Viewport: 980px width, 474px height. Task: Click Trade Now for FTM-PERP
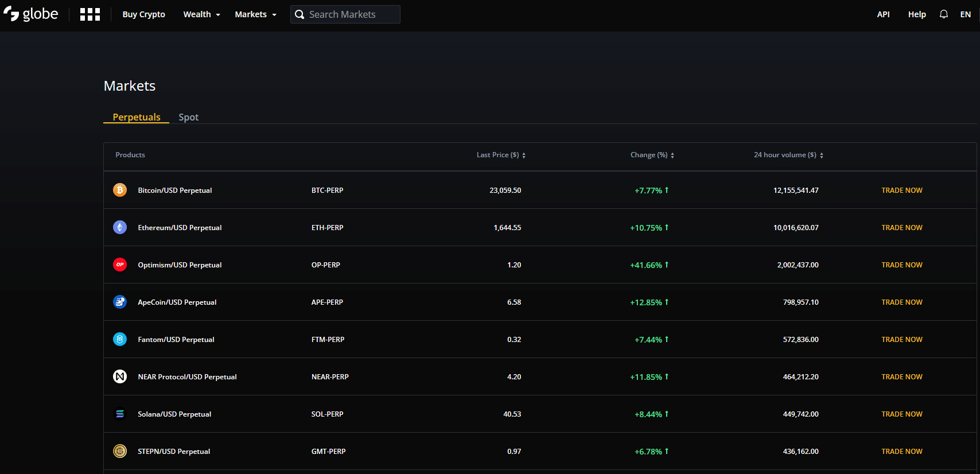click(902, 339)
